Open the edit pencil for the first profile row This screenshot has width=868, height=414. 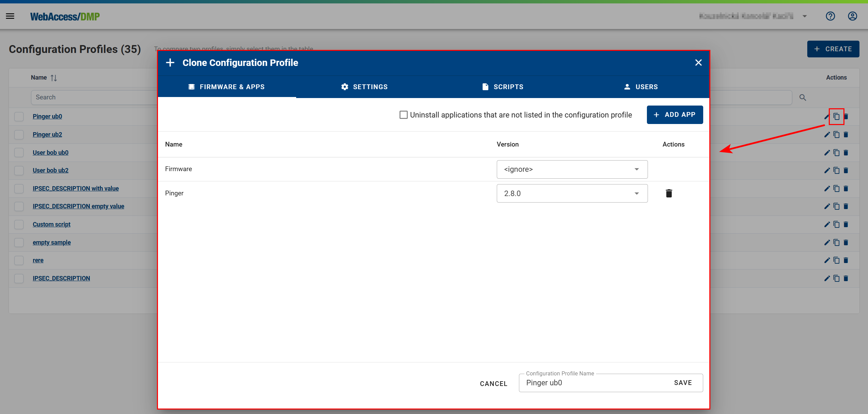click(x=826, y=116)
